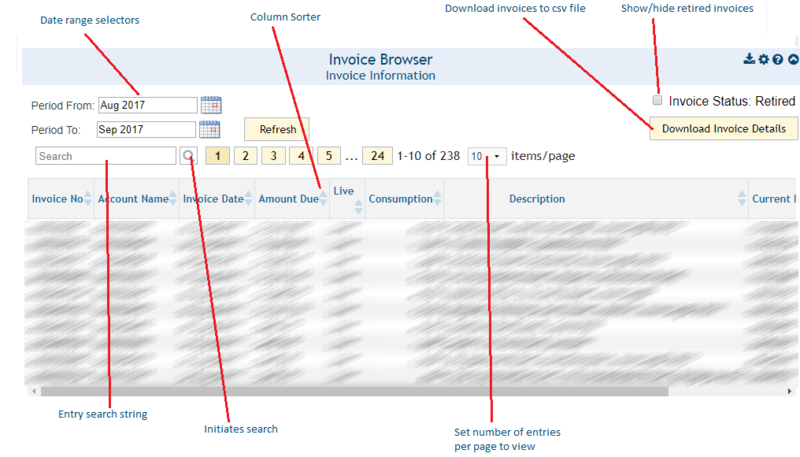
Task: Click the magnifier icon to start search
Action: coord(188,156)
